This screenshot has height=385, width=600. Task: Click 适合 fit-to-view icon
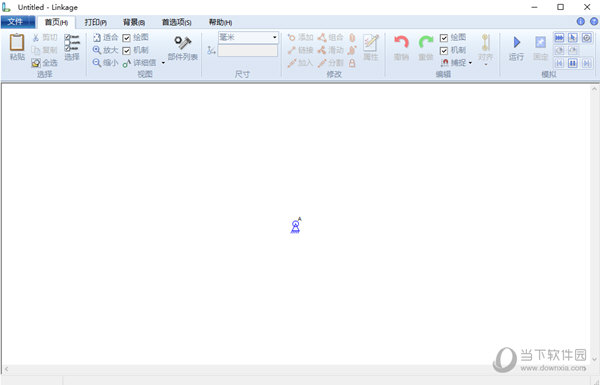97,38
